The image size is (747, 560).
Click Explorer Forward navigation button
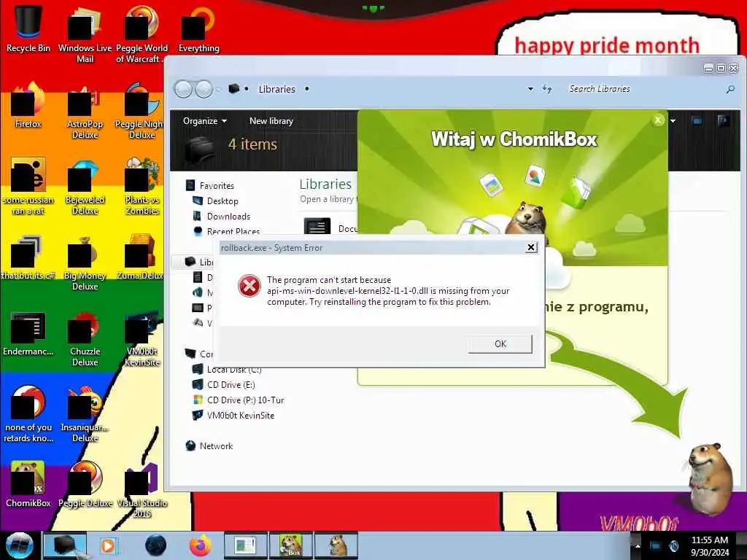point(204,89)
